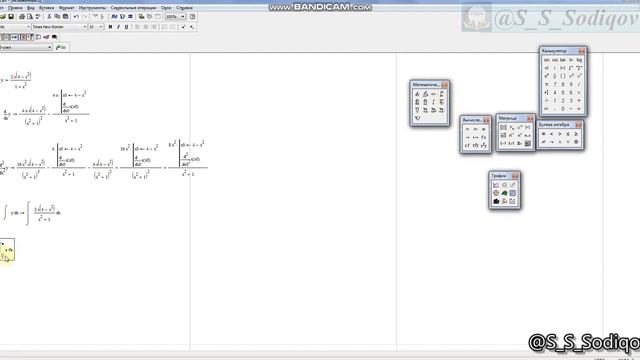Select the integral expression region on worksheet
640x360 pixels.
[32, 212]
